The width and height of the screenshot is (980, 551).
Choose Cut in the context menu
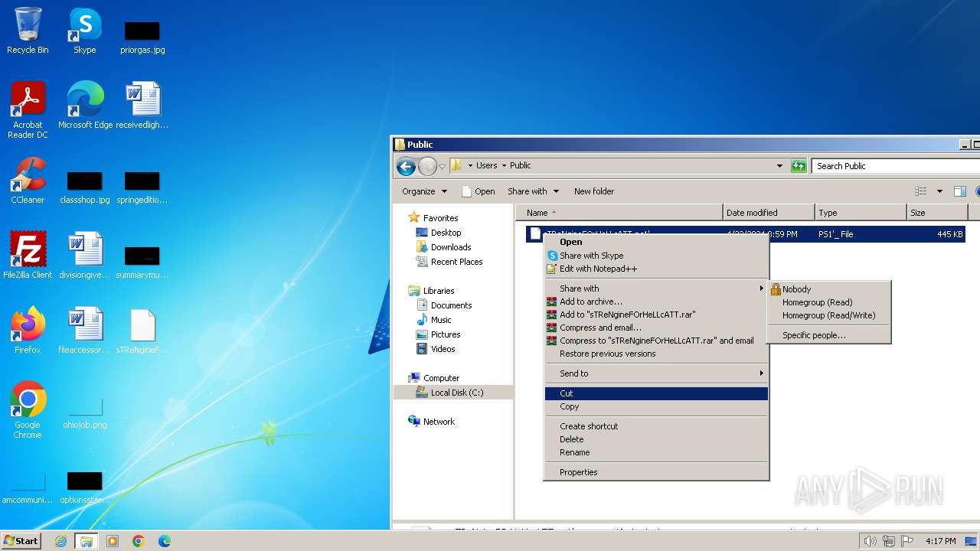click(x=655, y=393)
